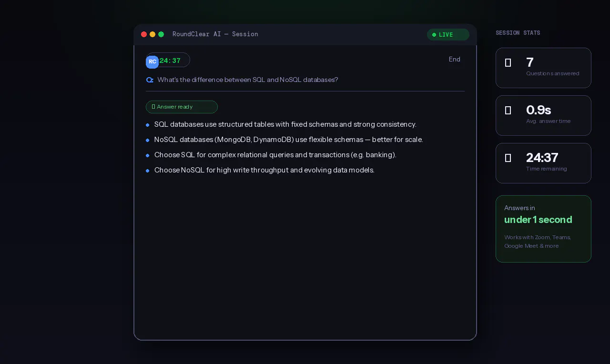Click the LIVE status badge
This screenshot has width=610, height=364.
448,35
